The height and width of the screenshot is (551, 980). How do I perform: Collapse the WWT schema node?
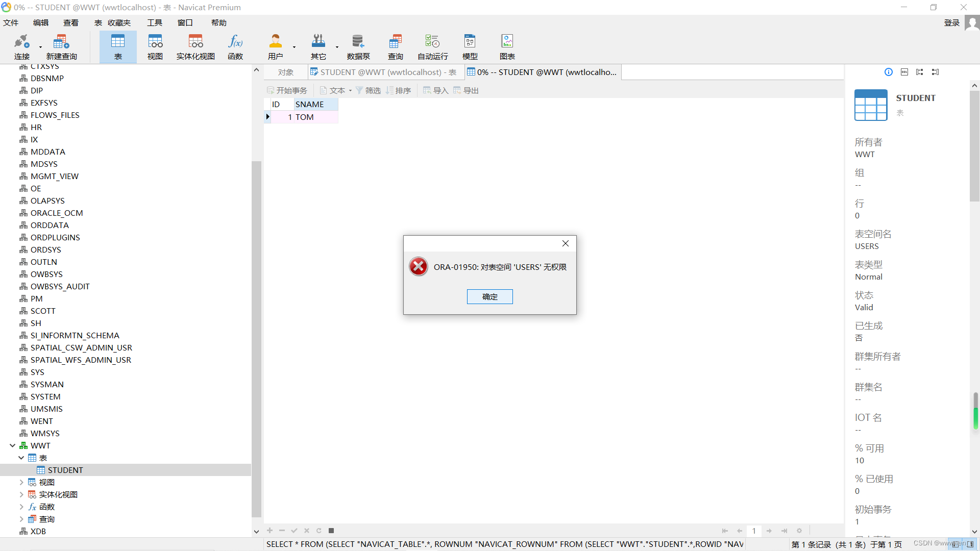tap(12, 445)
